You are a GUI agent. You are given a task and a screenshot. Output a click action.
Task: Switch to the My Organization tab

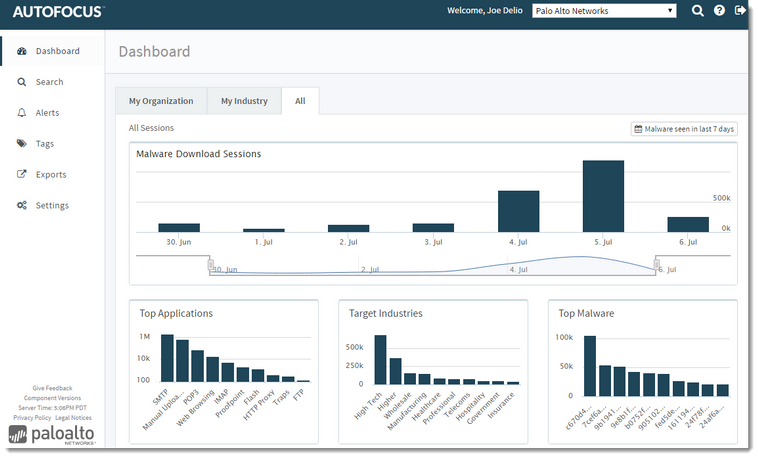click(161, 101)
